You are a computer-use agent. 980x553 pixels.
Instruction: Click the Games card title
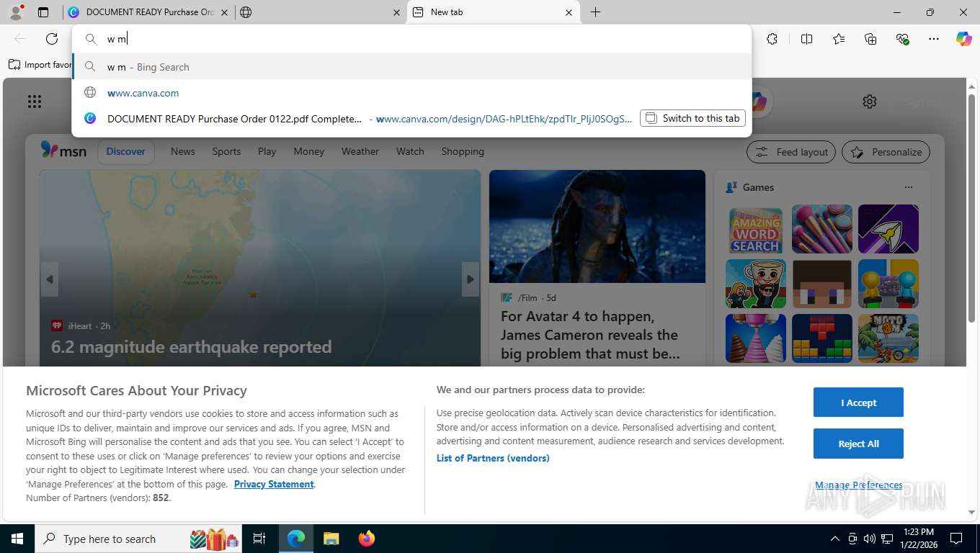point(758,187)
